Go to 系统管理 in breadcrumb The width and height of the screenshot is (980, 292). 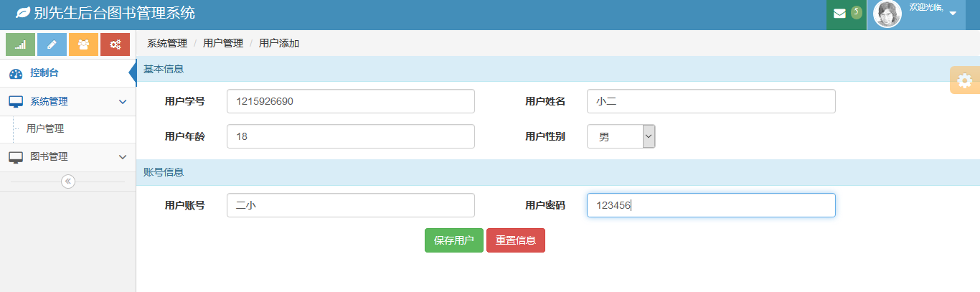pyautogui.click(x=167, y=43)
